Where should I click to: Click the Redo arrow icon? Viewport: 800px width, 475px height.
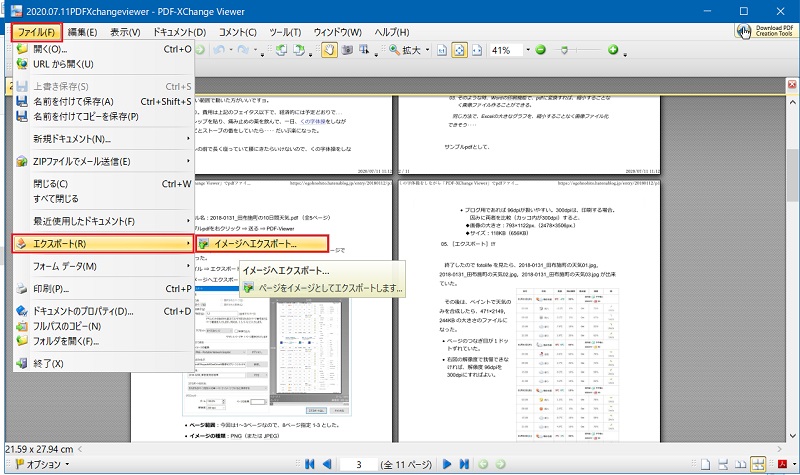pyautogui.click(x=243, y=50)
